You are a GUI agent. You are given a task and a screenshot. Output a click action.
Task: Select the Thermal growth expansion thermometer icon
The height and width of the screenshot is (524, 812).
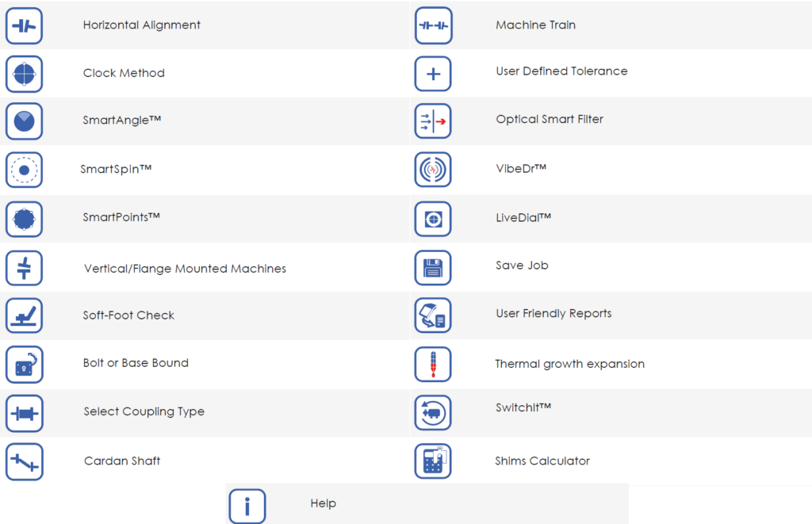click(x=433, y=364)
